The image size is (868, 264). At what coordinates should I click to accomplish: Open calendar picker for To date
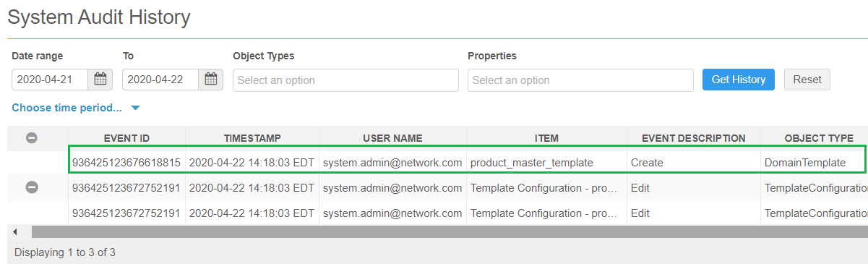pyautogui.click(x=211, y=80)
